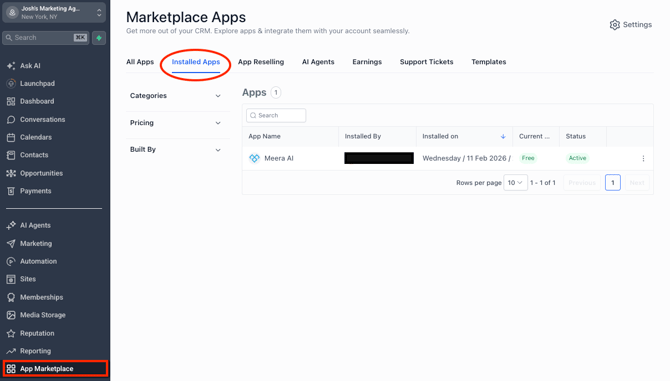Click the Next page button
This screenshot has width=670, height=381.
[637, 183]
